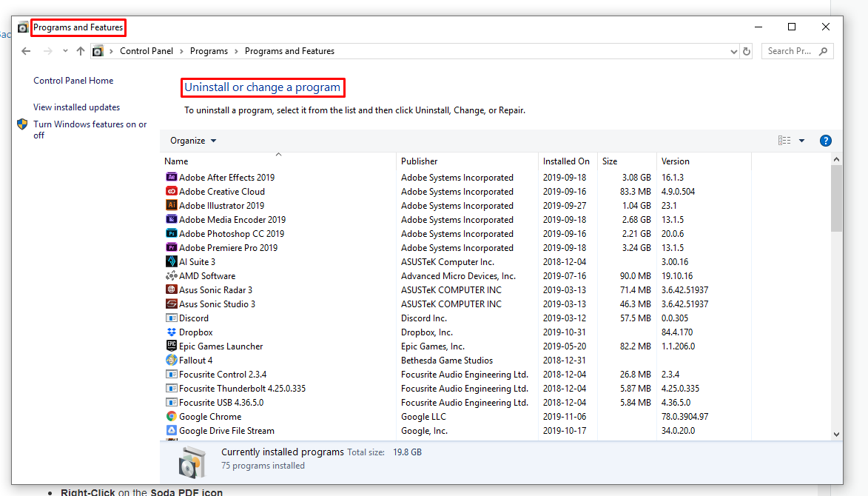Screen dimensions: 868x496
Task: Click the Control Panel icon in address bar
Action: [x=98, y=51]
